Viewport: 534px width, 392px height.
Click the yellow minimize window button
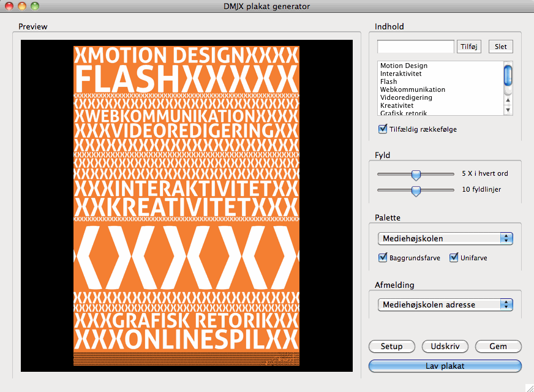[x=22, y=6]
